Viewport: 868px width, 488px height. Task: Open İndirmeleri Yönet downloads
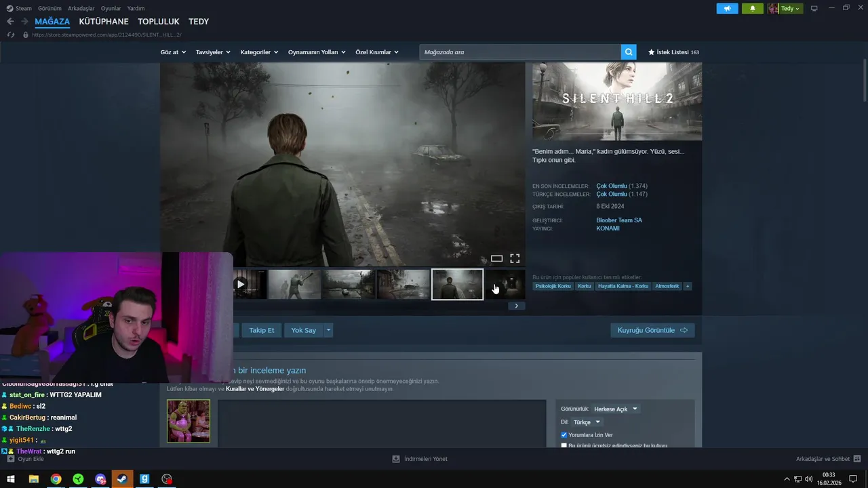click(420, 459)
